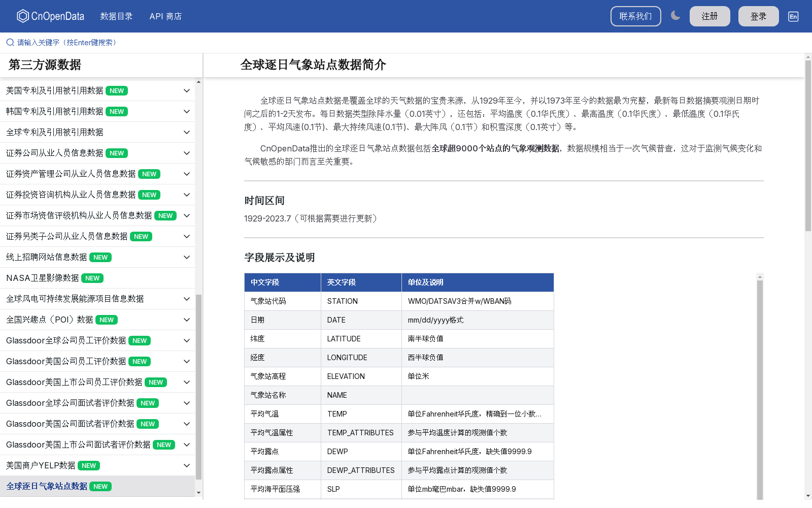Click the ELEVATION table cell
This screenshot has height=508, width=812.
pos(361,376)
